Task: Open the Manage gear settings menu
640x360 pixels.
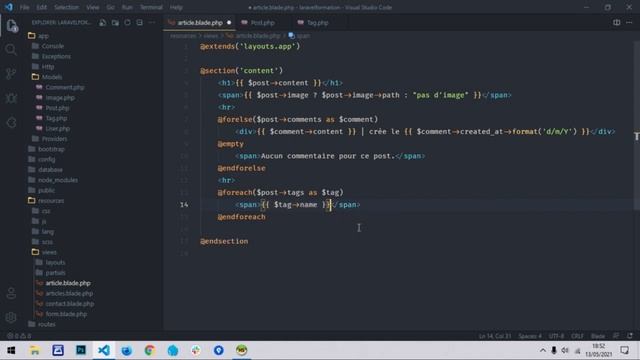Action: [11, 317]
